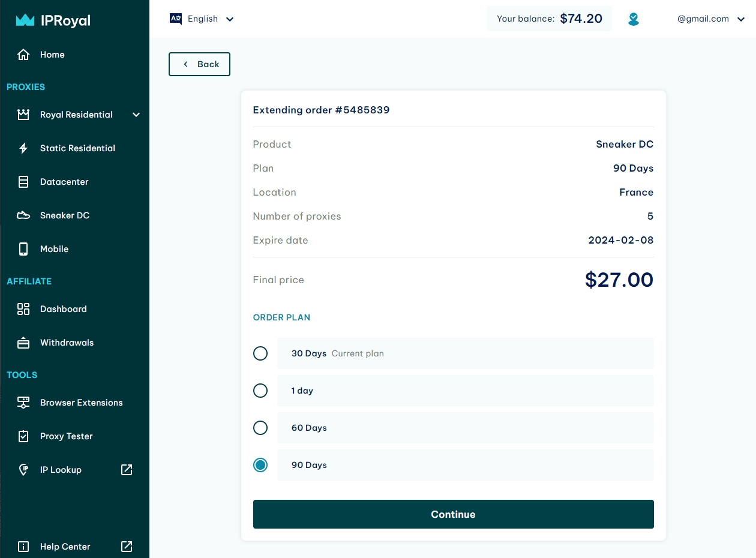756x558 pixels.
Task: Click the language translate icon
Action: click(176, 19)
